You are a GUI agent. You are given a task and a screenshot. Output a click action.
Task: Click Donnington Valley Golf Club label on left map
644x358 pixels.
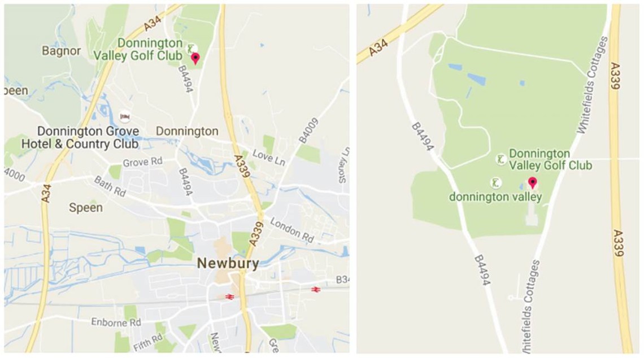138,49
